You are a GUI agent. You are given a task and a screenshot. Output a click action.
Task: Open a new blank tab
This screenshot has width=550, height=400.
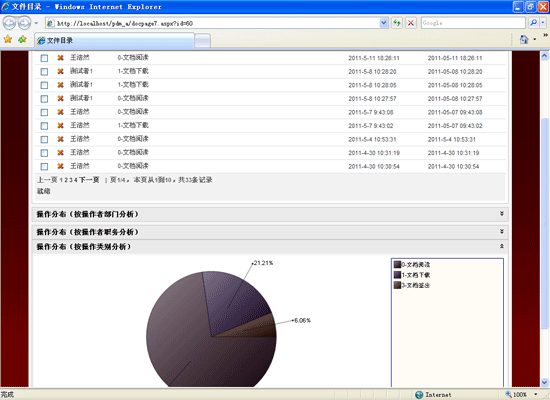(x=202, y=41)
